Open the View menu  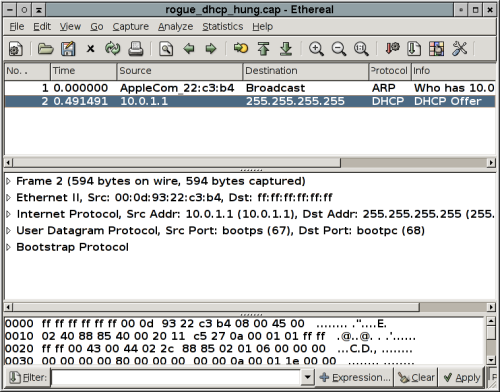[x=70, y=26]
